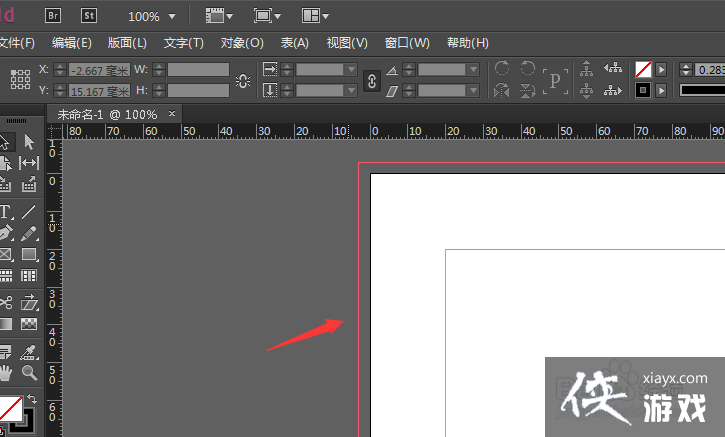Open the 窗口(W) menu

pos(407,43)
